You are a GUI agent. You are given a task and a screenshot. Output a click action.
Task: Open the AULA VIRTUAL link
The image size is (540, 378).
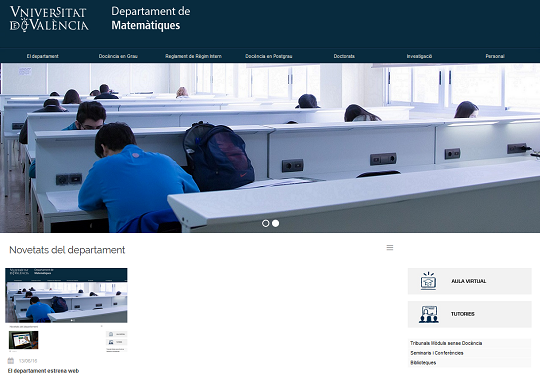pos(469,281)
